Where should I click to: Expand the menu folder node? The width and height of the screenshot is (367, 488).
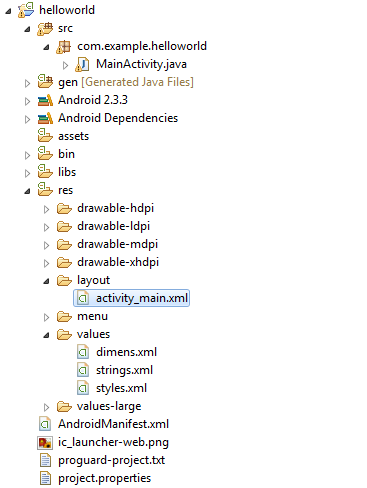point(47,317)
